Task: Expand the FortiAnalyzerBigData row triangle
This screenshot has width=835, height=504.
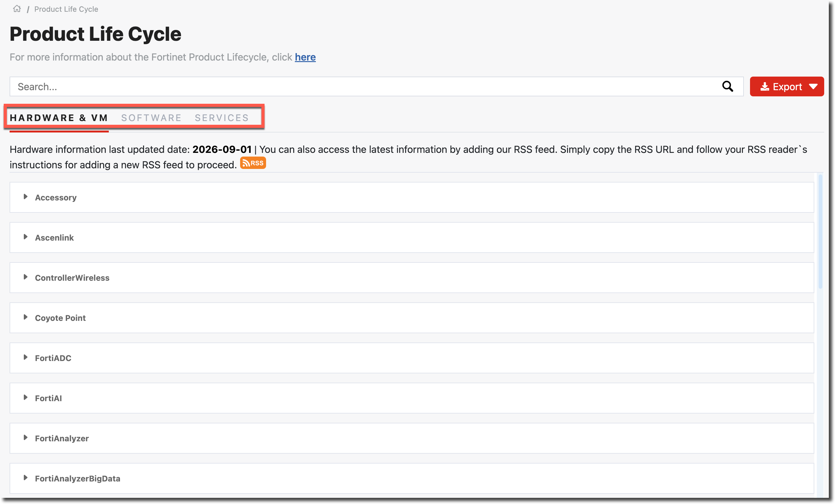Action: coord(25,478)
